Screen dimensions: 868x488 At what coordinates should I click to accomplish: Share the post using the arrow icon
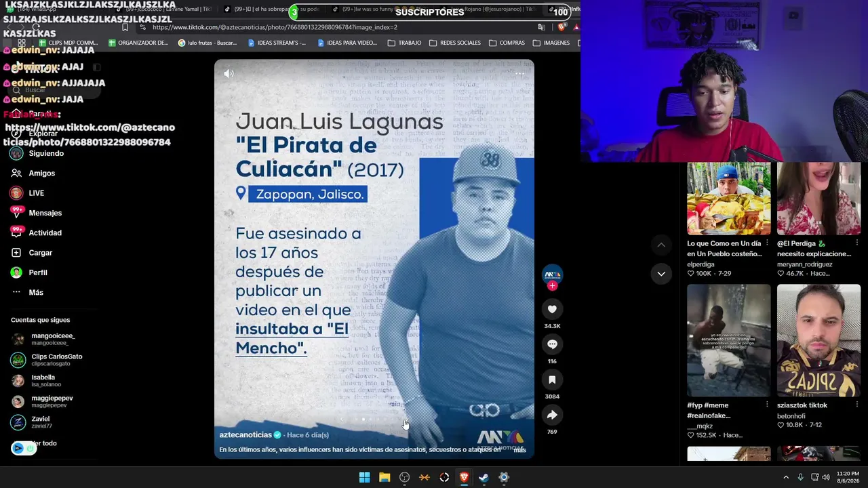coord(552,415)
